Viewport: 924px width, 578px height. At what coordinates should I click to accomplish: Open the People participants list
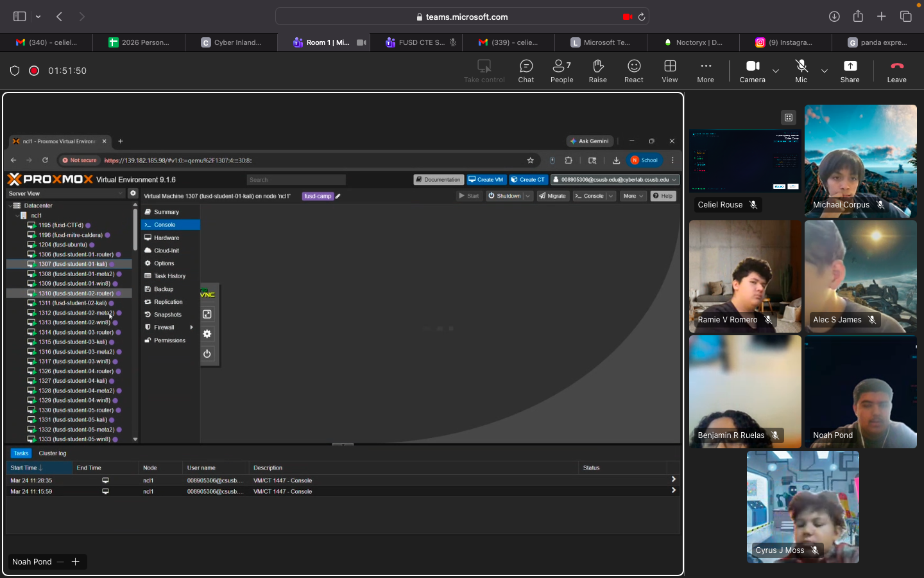(x=561, y=71)
